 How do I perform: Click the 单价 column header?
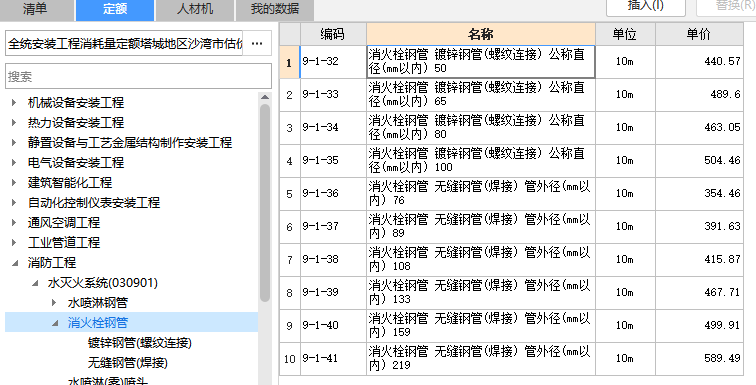click(x=699, y=34)
